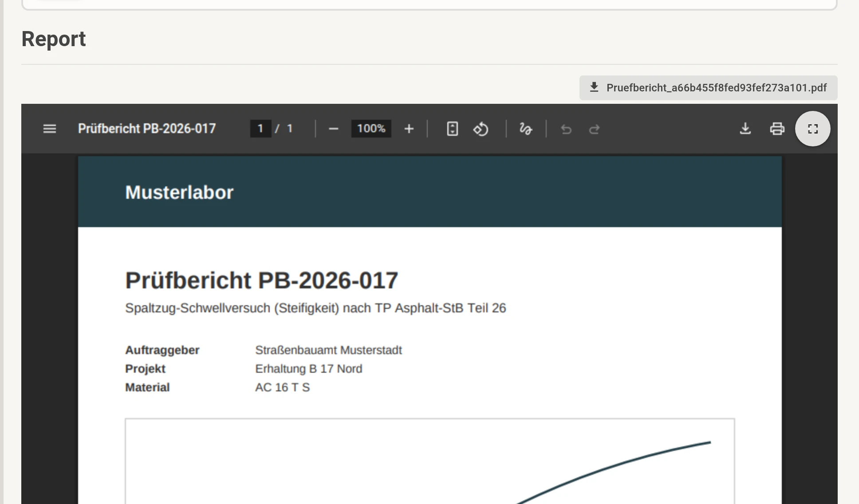Viewport: 859px width, 504px height.
Task: Download Pruefbericht_a66b455f8fed93fef273a101.pdf file
Action: 708,88
